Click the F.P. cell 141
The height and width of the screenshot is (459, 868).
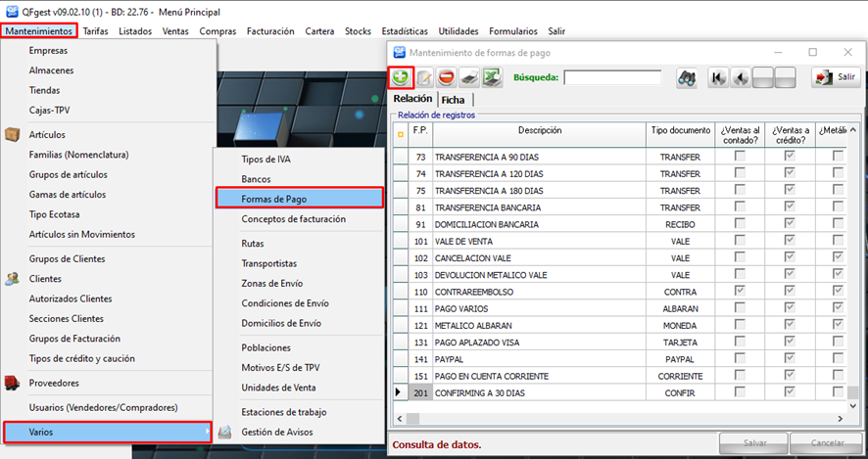coord(420,359)
